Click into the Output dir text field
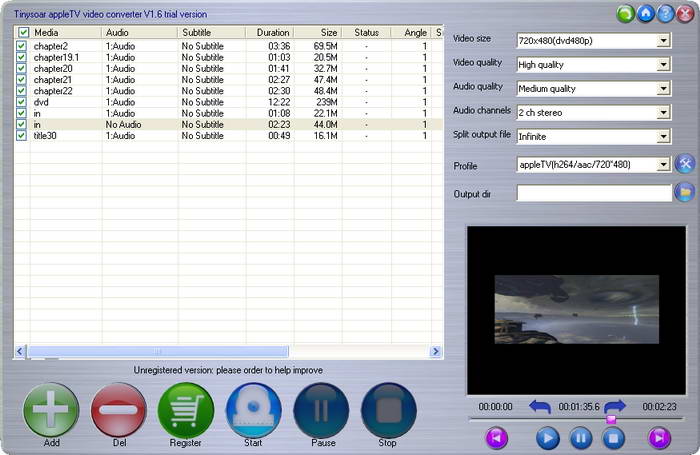700x455 pixels. [594, 193]
